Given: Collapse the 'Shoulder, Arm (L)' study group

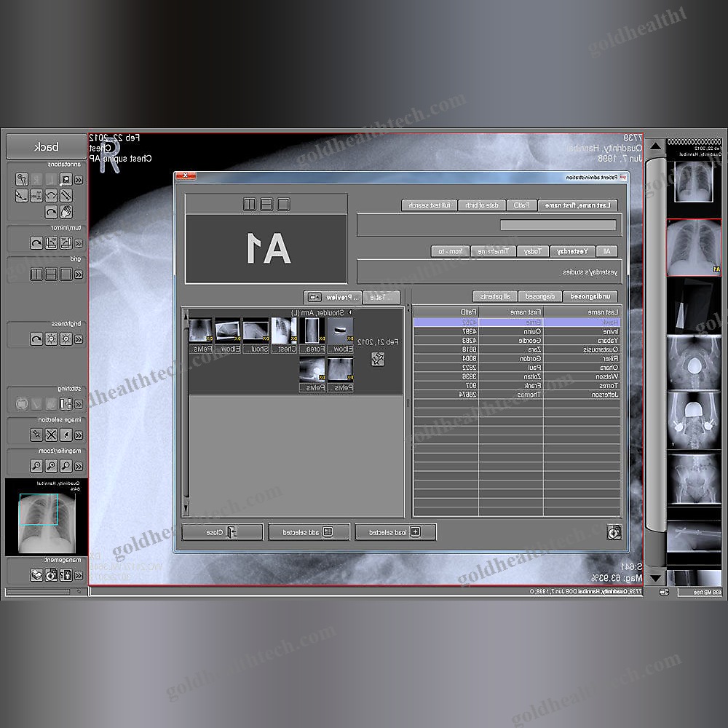Looking at the screenshot, I should tap(350, 313).
